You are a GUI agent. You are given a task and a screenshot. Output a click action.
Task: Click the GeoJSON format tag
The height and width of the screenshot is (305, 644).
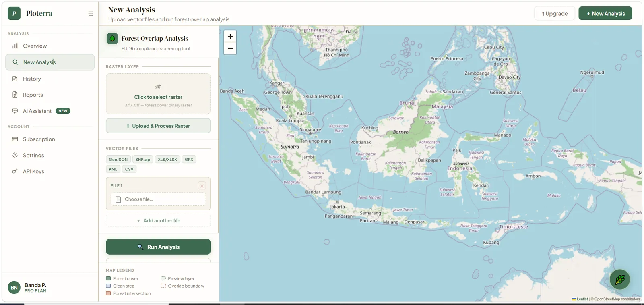tap(118, 160)
